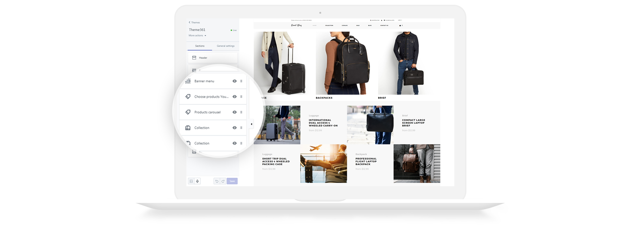Open the CONTACT US menu item
Image resolution: width=644 pixels, height=252 pixels.
click(x=384, y=25)
